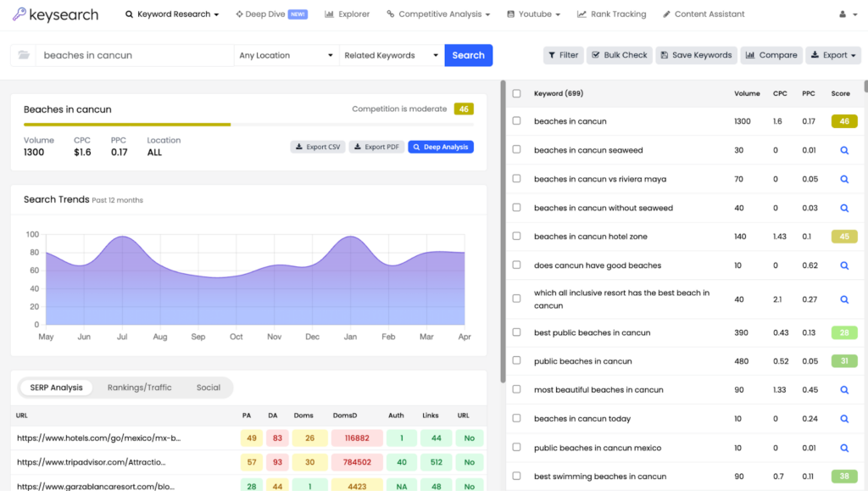Switch to the Rankings/Traffic tab

tap(140, 388)
